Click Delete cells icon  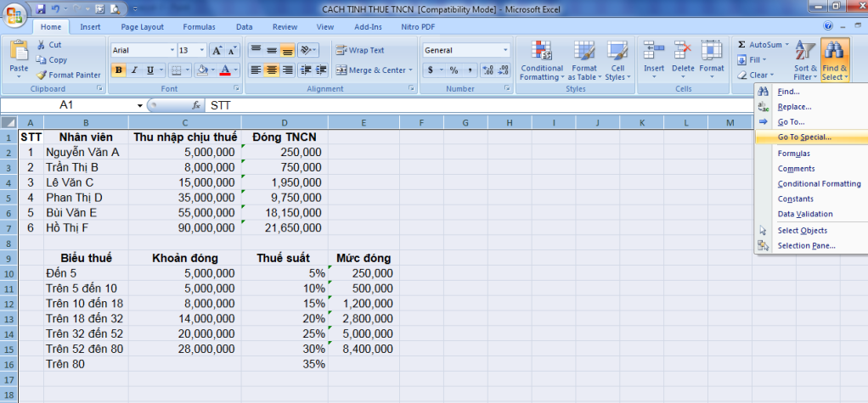coord(683,50)
